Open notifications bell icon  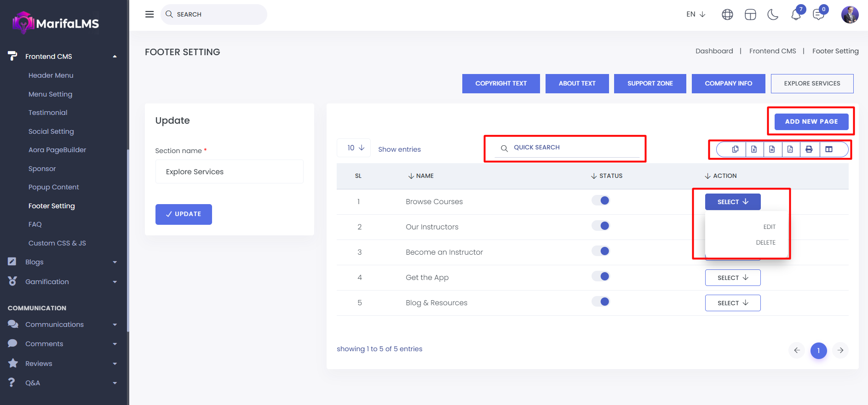(x=796, y=15)
